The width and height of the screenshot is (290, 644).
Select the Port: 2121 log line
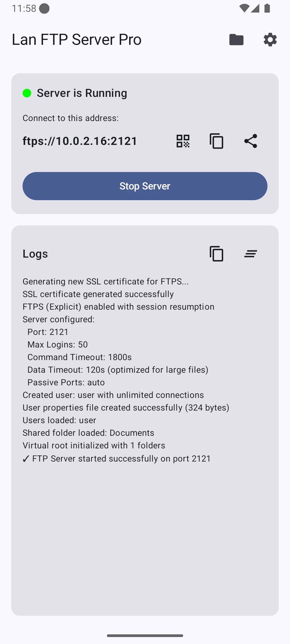(48, 332)
